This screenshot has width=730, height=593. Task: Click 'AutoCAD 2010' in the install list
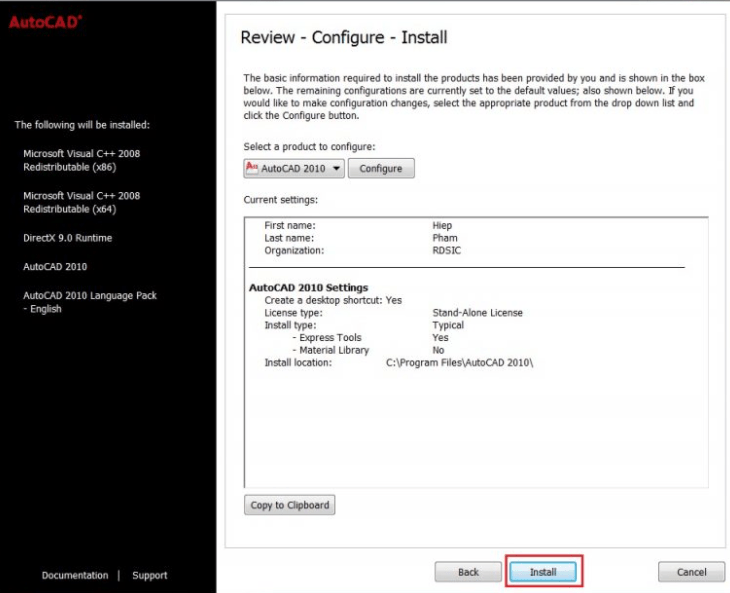(x=55, y=267)
